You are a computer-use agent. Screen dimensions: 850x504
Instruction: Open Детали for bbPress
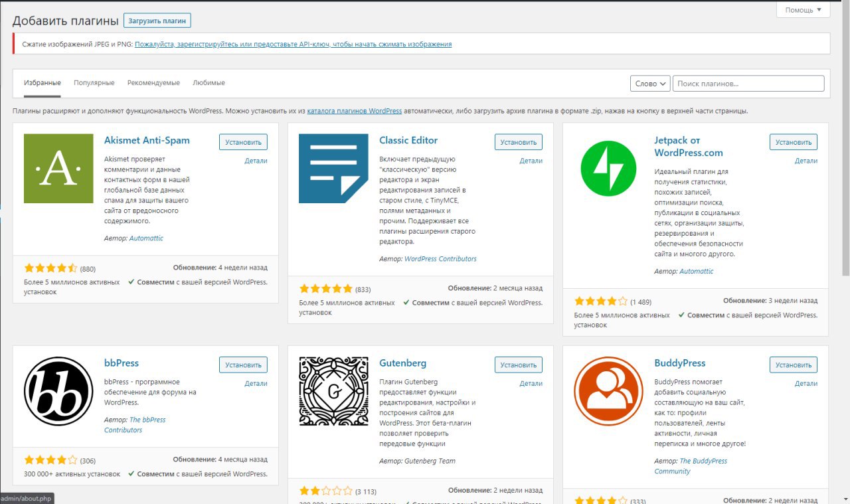click(256, 383)
